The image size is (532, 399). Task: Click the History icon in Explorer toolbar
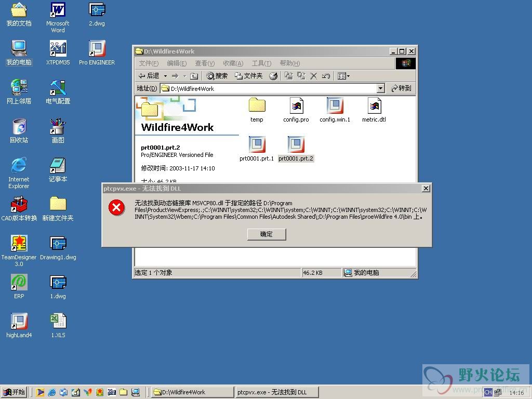[x=273, y=76]
